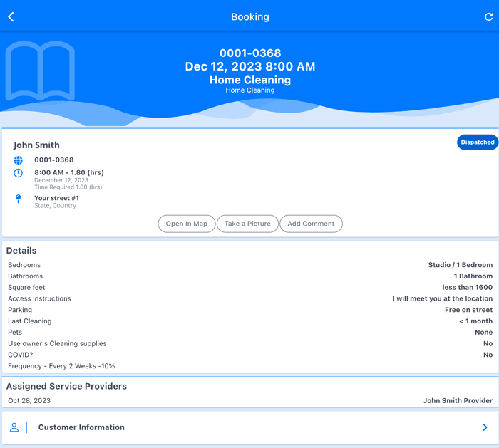Select the Your street #1 address

click(x=56, y=198)
